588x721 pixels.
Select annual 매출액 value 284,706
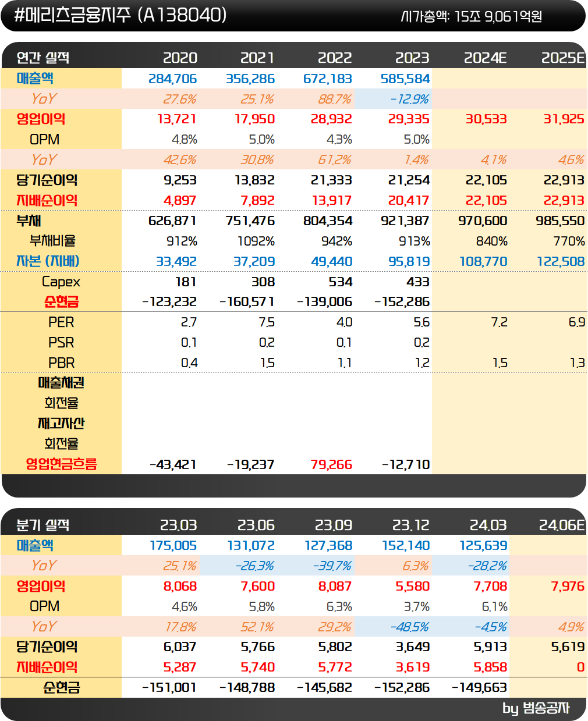173,79
